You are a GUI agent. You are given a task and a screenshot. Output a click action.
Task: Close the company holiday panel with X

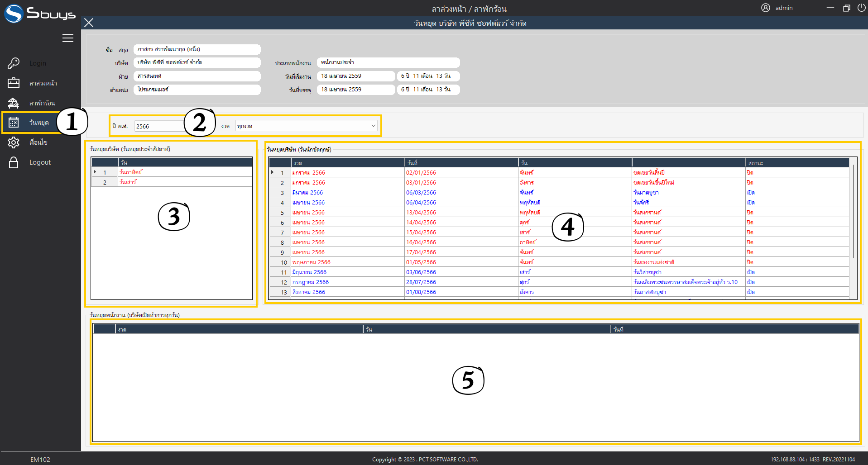pyautogui.click(x=89, y=23)
